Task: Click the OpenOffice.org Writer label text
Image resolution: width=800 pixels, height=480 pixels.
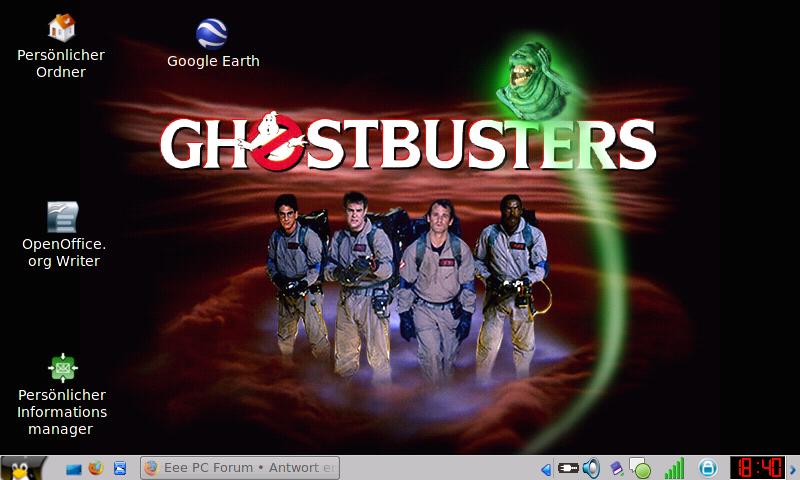Action: (62, 253)
